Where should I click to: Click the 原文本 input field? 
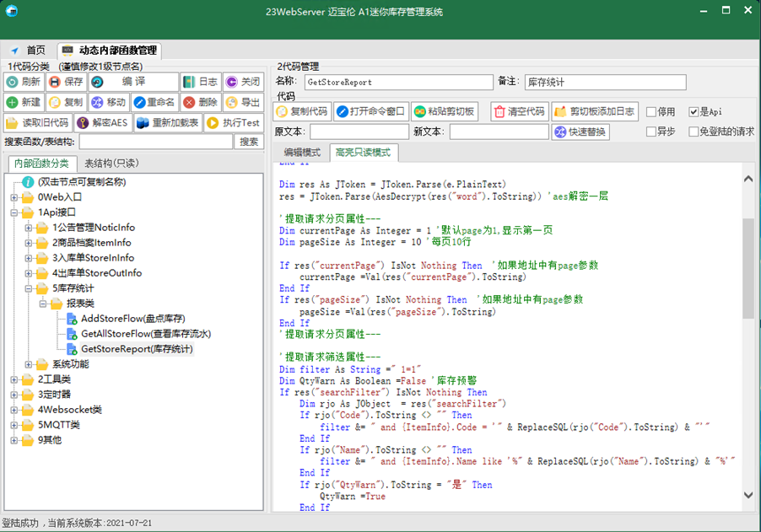pyautogui.click(x=359, y=132)
